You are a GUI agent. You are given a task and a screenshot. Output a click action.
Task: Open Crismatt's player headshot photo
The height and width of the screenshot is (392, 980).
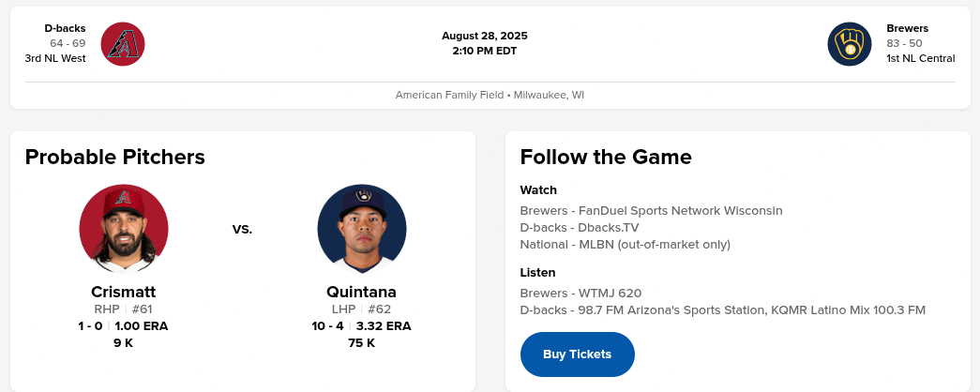click(x=124, y=229)
